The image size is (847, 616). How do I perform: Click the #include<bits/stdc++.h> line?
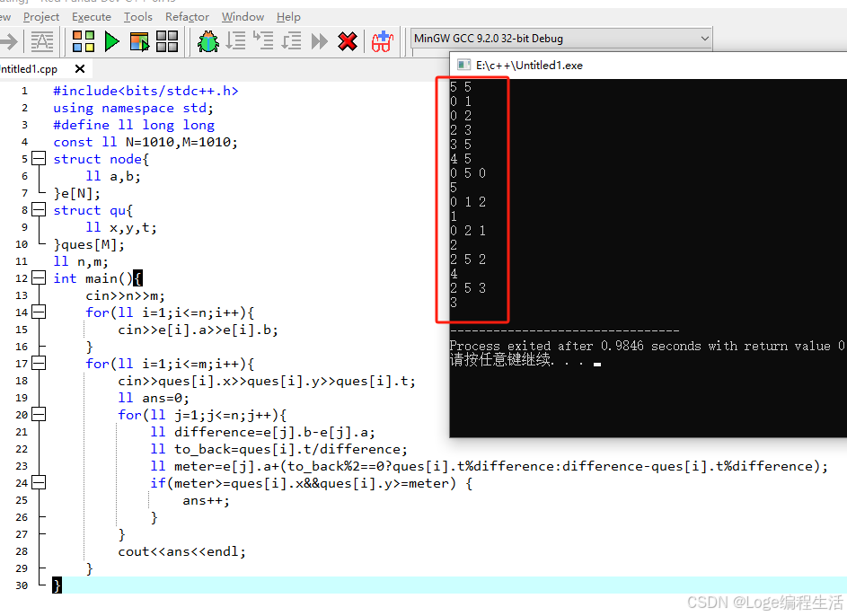click(146, 91)
